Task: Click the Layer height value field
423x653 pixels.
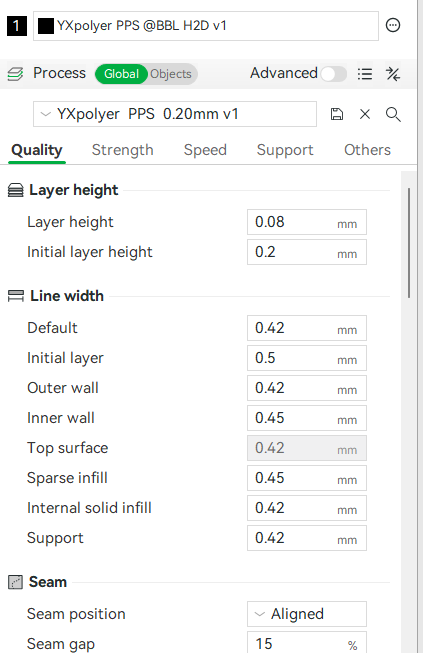Action: 307,222
